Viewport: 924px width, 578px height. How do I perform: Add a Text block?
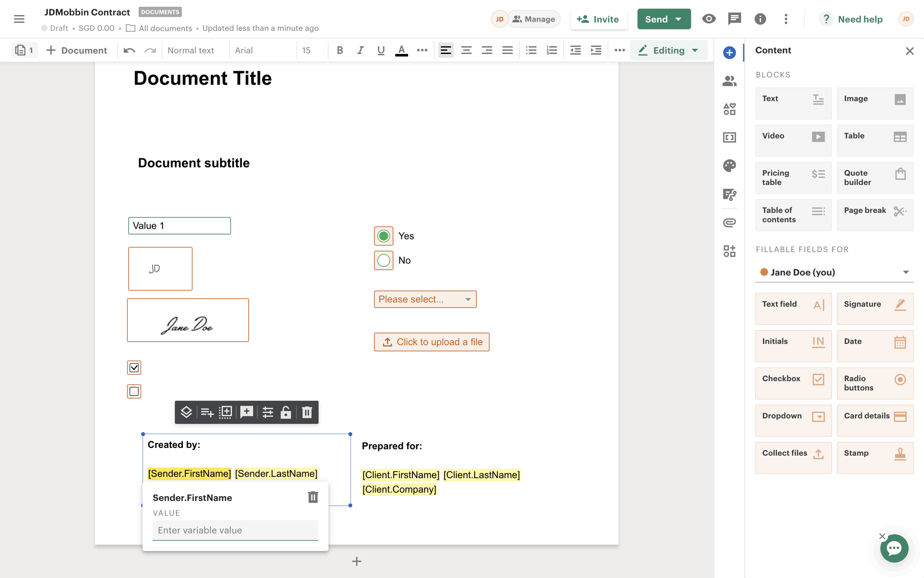(x=793, y=103)
